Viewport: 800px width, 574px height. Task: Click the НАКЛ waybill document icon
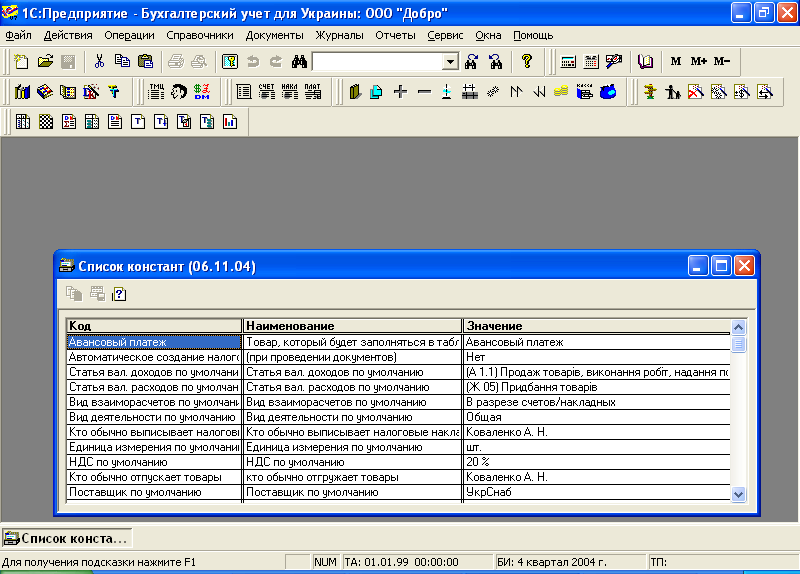coord(289,92)
